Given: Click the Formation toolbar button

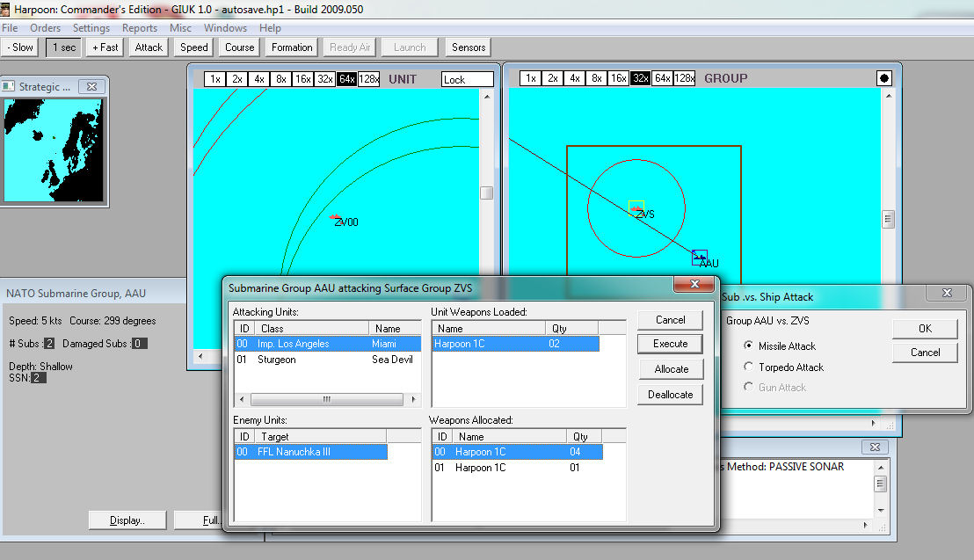Looking at the screenshot, I should point(292,47).
